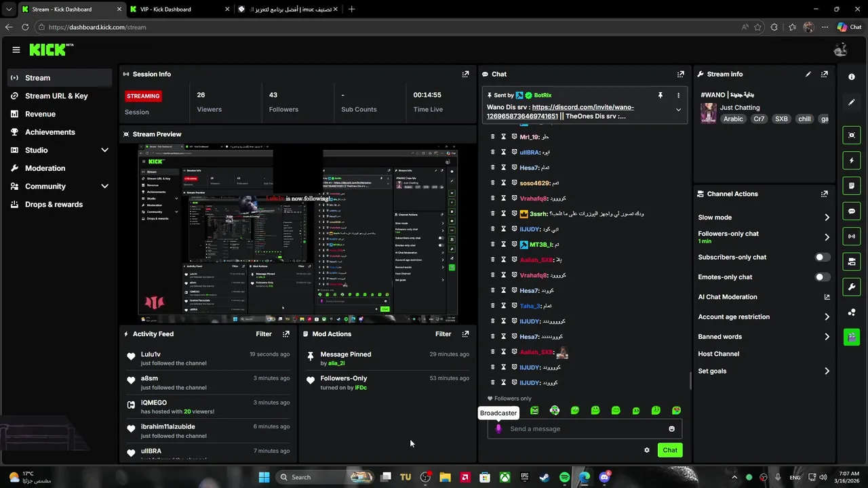Pop out the Session Info panel

(465, 74)
